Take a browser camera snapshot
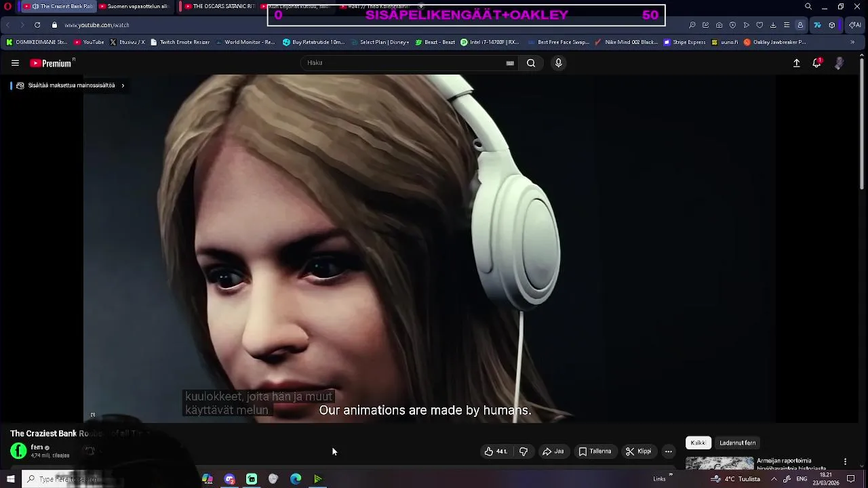The height and width of the screenshot is (488, 868). click(x=719, y=25)
